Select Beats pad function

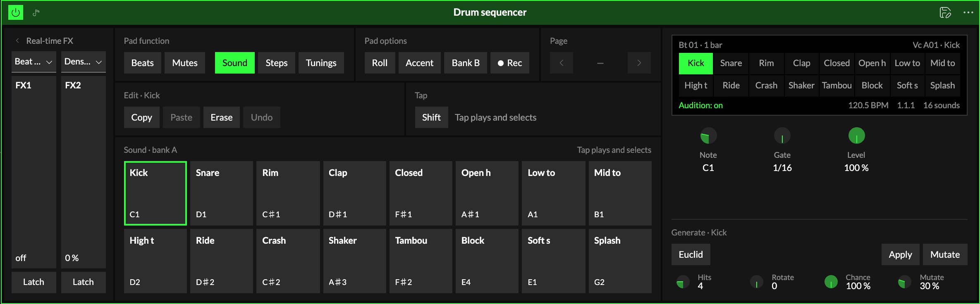142,63
